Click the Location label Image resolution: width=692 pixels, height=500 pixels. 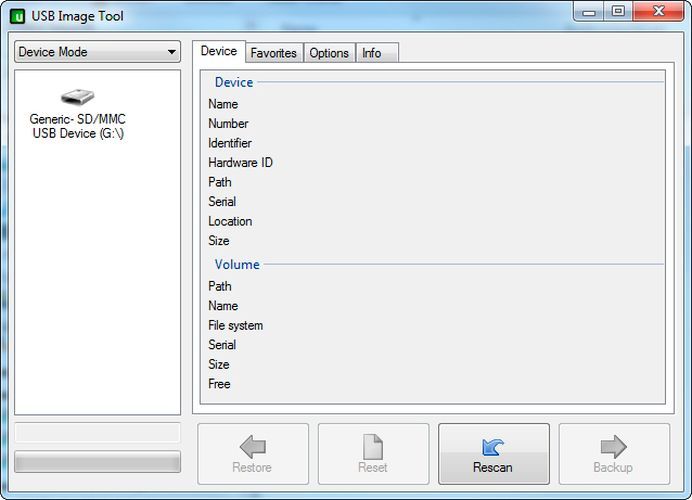pyautogui.click(x=230, y=221)
